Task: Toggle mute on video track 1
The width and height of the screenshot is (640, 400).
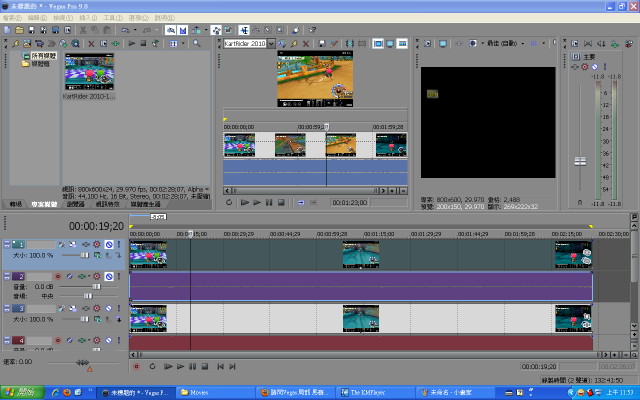Action: click(109, 244)
